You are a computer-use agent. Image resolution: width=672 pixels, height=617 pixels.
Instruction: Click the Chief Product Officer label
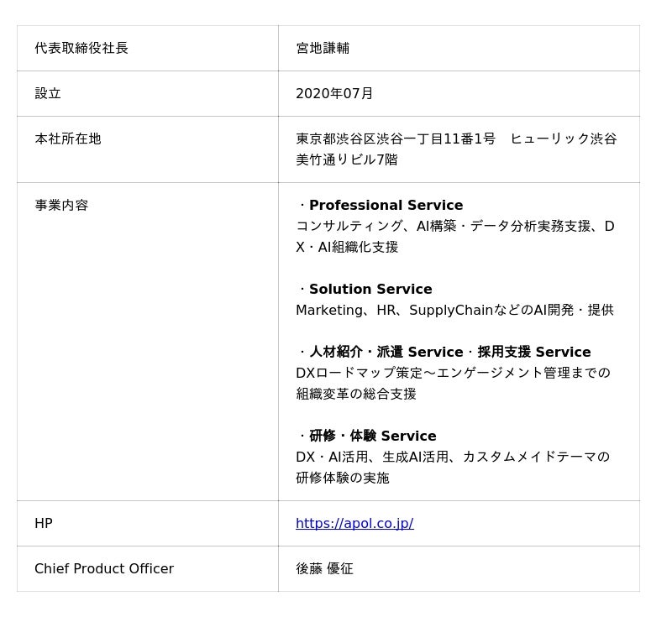[104, 569]
